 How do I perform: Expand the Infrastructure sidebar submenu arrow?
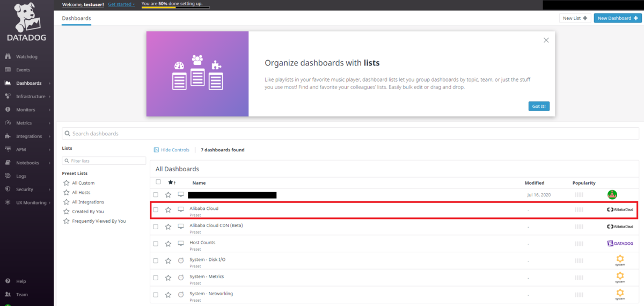(49, 97)
